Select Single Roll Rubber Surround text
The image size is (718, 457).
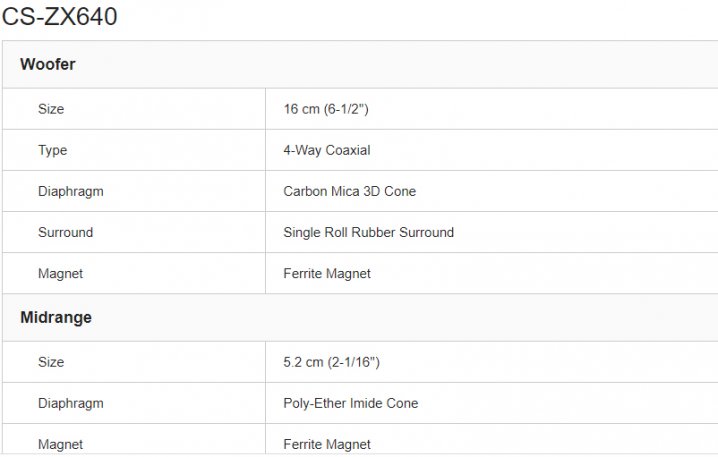click(x=369, y=232)
